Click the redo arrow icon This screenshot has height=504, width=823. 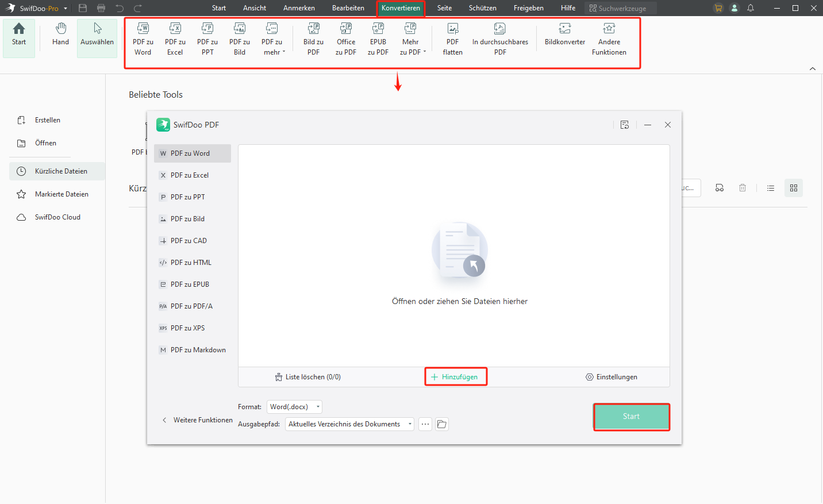[138, 8]
